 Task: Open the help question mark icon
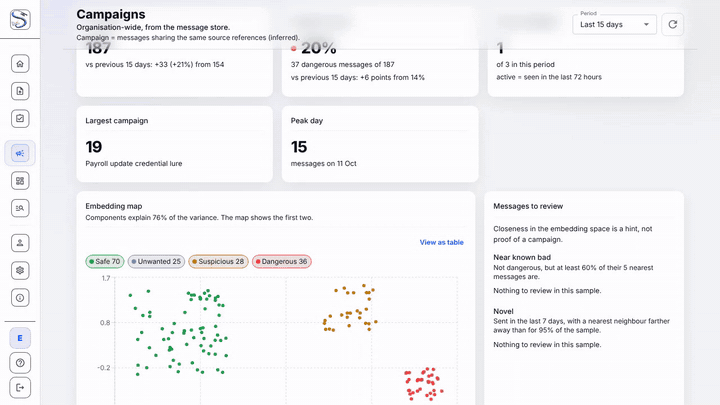click(20, 363)
